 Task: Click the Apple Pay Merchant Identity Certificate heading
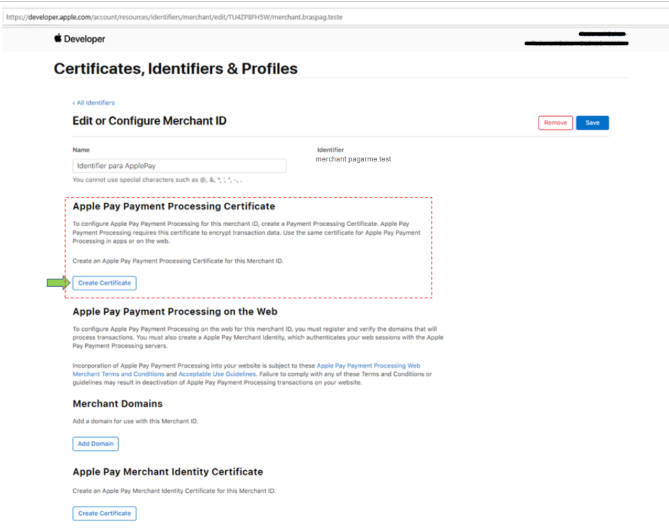coord(168,472)
